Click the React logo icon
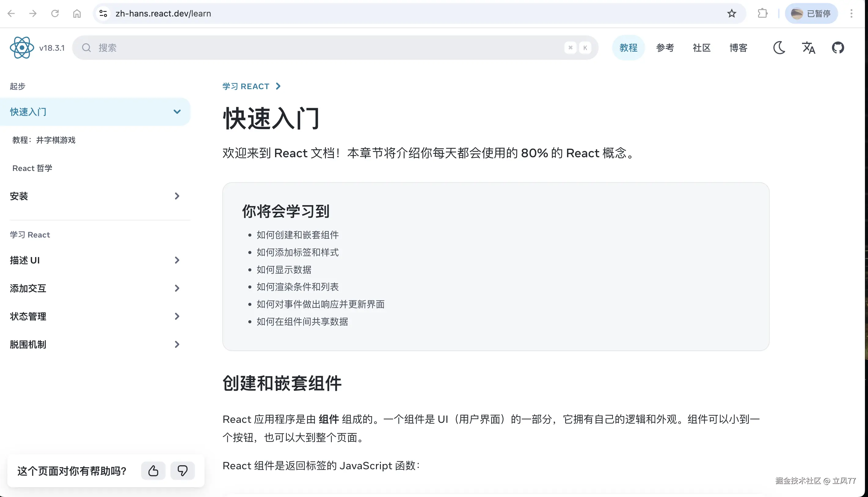The width and height of the screenshot is (868, 497). click(x=22, y=48)
